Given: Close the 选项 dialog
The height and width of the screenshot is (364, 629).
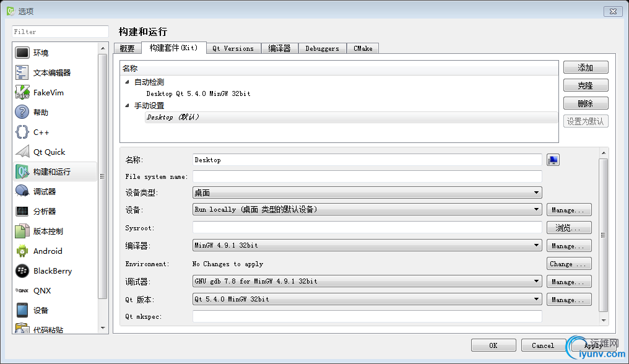Looking at the screenshot, I should point(613,11).
